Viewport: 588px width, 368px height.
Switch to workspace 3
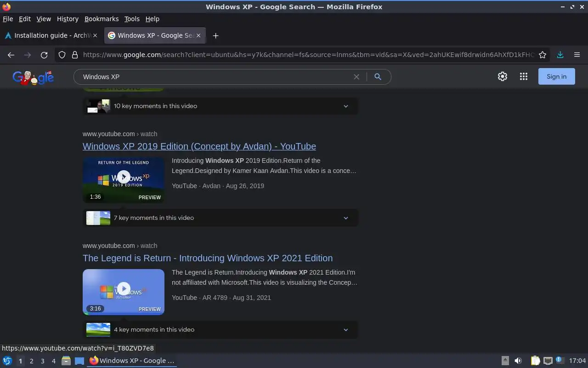[x=42, y=361]
